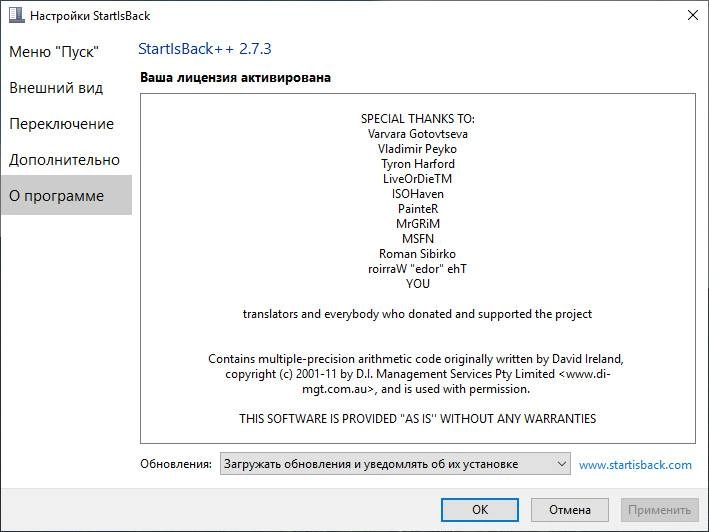This screenshot has width=709, height=532.
Task: Click the Обновления label
Action: click(x=176, y=464)
